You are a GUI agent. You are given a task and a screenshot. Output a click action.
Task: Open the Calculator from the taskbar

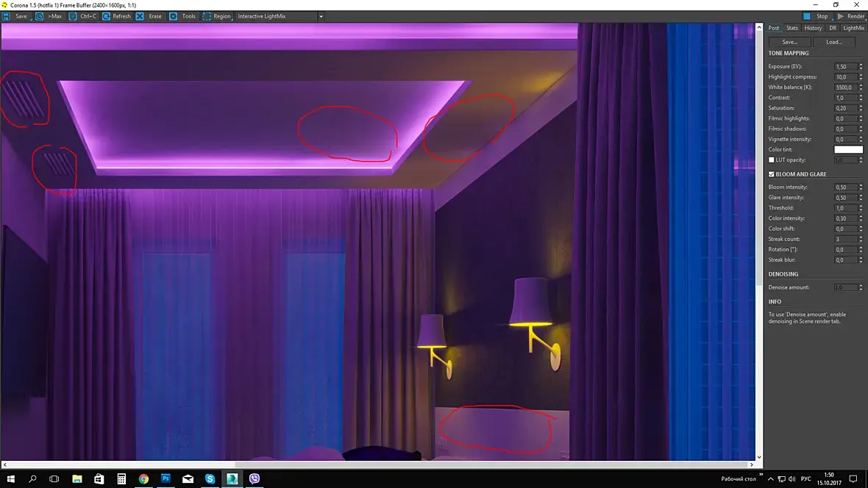tap(121, 478)
